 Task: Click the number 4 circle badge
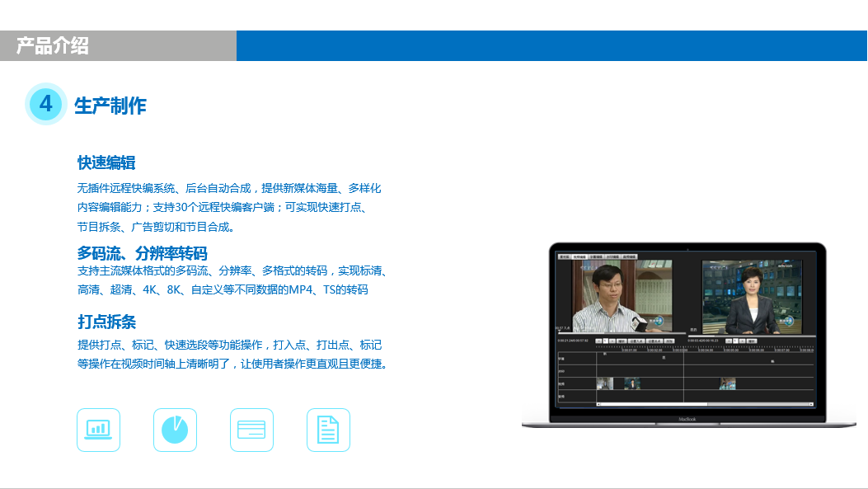click(x=46, y=104)
